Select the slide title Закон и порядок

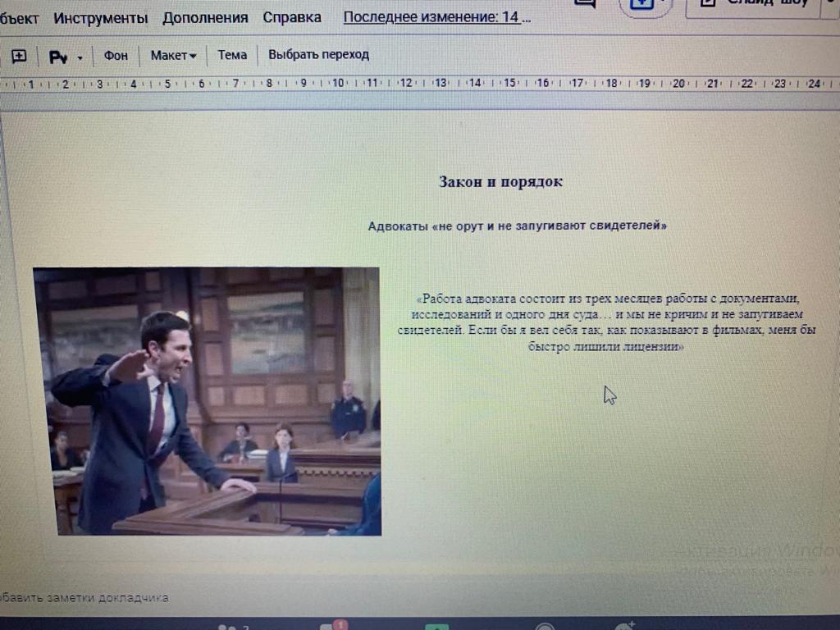tap(500, 182)
